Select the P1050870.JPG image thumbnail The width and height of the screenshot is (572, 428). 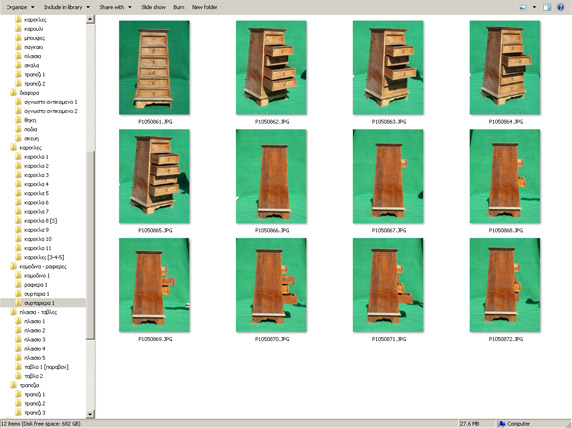pyautogui.click(x=271, y=285)
